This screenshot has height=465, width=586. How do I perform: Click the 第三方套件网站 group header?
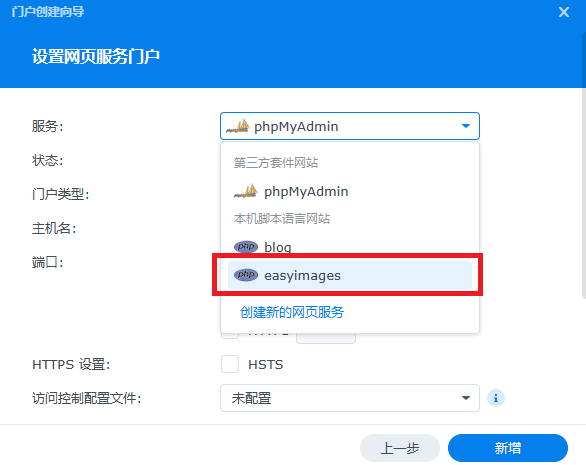tap(276, 163)
